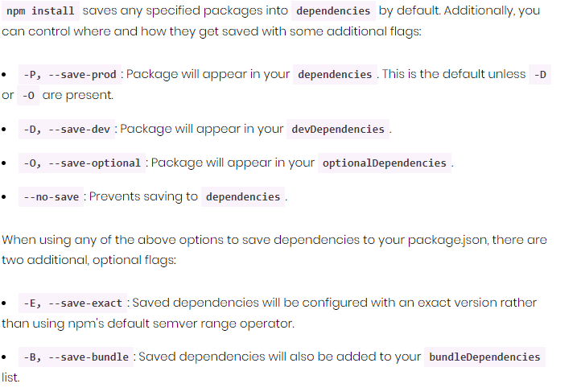Select the '-D, --save-dev' flag code
This screenshot has width=577, height=392.
pos(67,130)
